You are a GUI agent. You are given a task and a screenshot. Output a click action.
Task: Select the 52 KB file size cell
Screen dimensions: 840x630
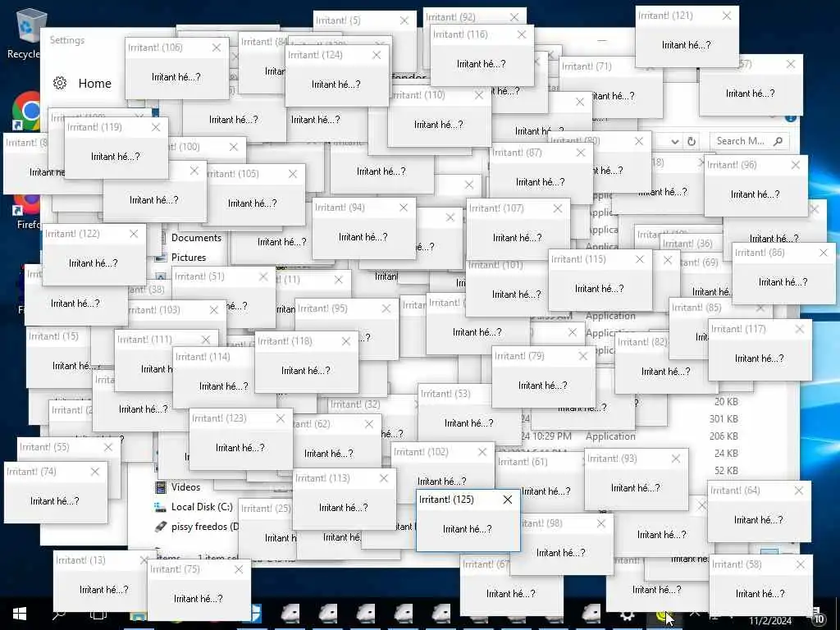click(726, 470)
